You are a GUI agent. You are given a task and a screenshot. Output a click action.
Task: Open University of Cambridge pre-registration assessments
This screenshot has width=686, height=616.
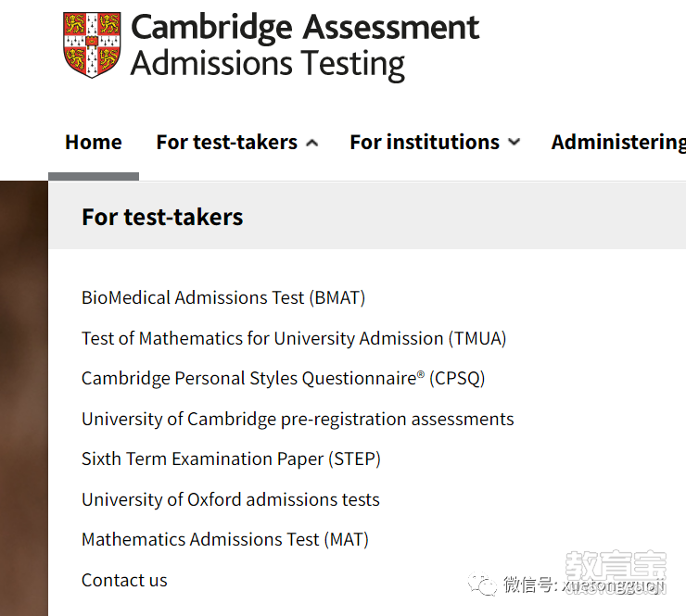click(298, 419)
